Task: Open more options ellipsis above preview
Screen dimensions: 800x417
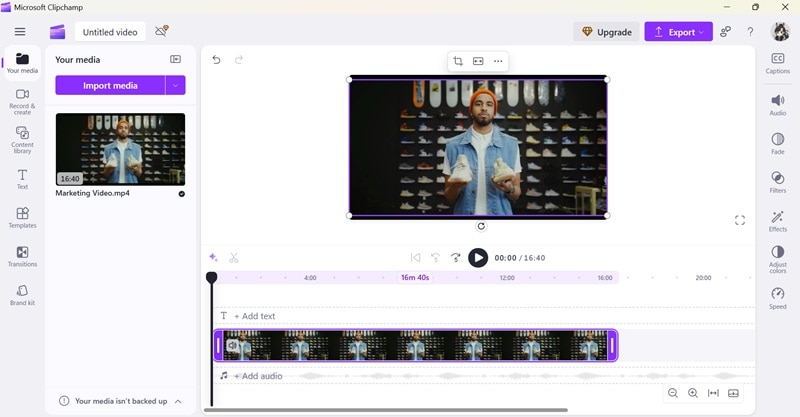Action: point(498,61)
